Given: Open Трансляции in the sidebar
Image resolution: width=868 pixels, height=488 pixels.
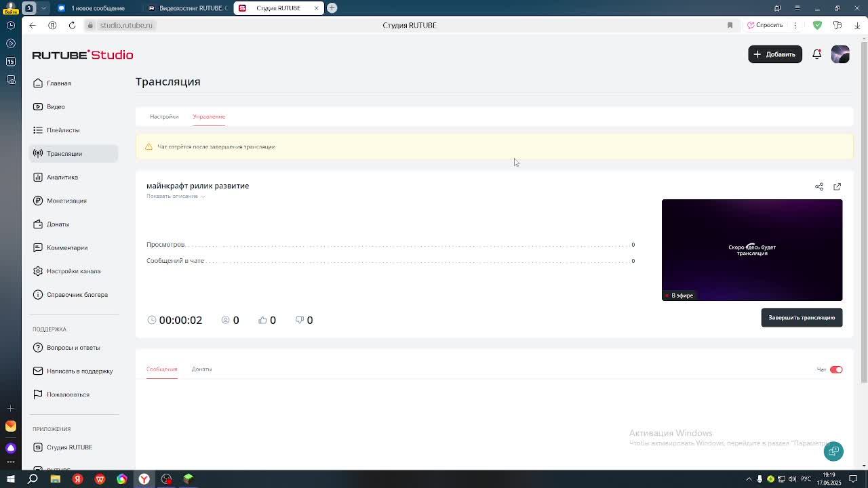Looking at the screenshot, I should (x=73, y=154).
